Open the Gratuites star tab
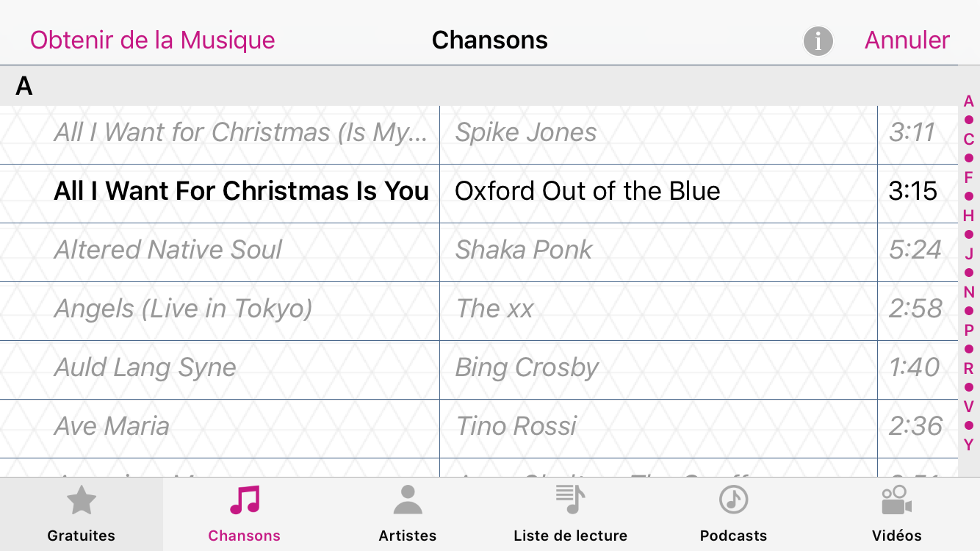This screenshot has width=980, height=551. 82,502
